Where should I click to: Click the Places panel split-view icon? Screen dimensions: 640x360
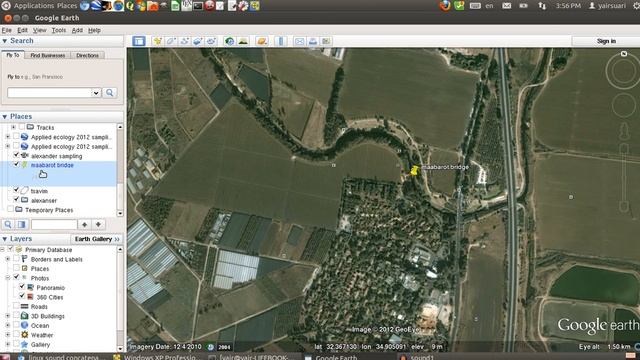[22, 224]
